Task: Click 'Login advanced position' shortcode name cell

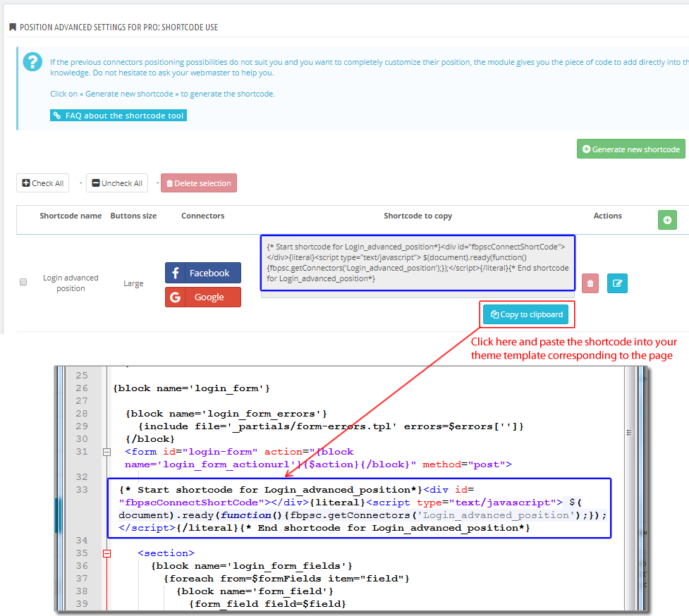Action: click(71, 283)
